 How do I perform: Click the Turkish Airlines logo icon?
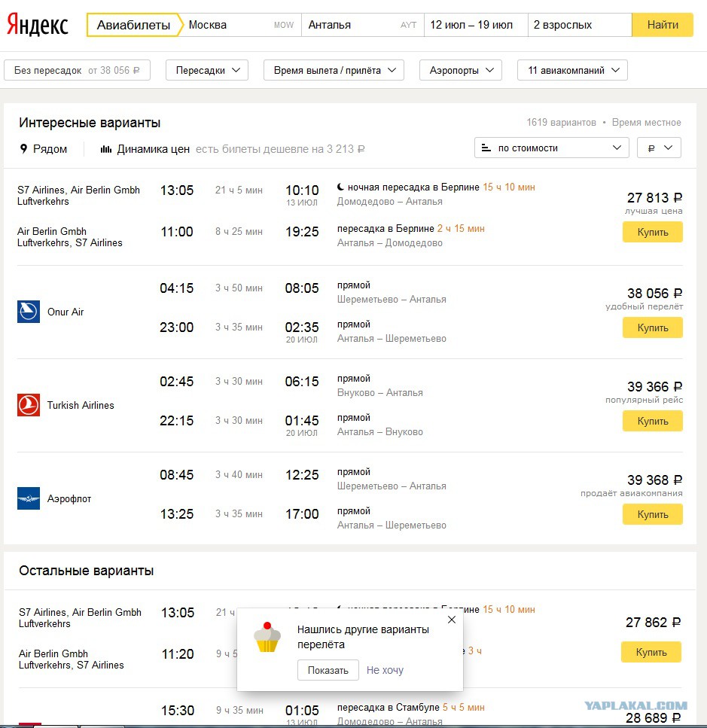tap(29, 405)
